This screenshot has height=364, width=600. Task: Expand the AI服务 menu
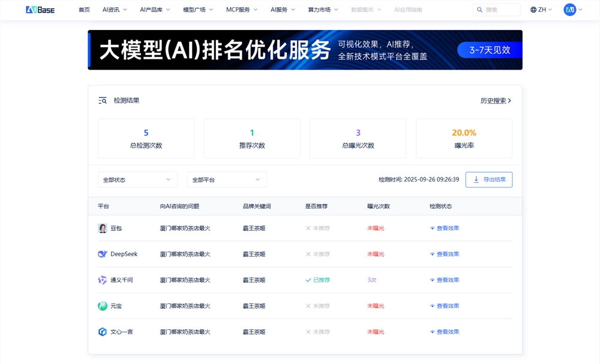(x=283, y=10)
